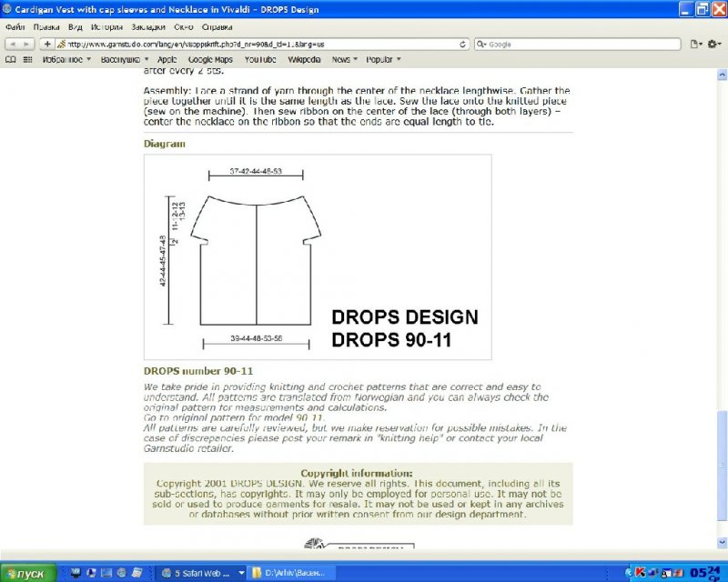The image size is (728, 582).
Task: Expand the Popular bookmarks dropdown
Action: (x=383, y=60)
